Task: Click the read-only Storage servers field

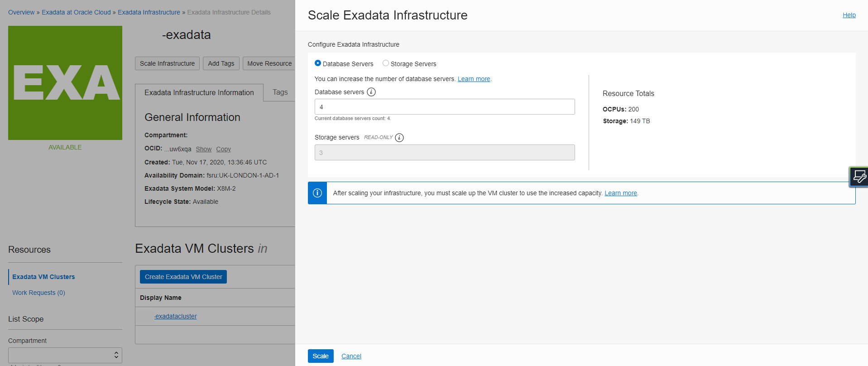Action: click(x=445, y=153)
